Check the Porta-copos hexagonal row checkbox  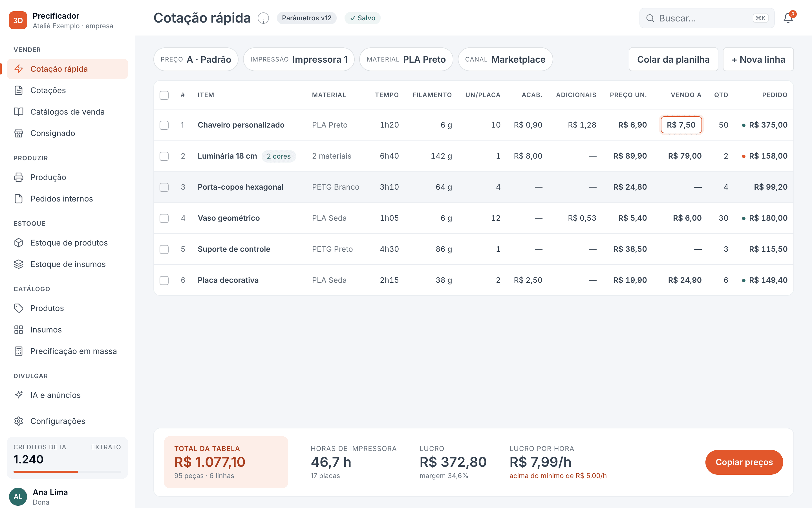(164, 187)
